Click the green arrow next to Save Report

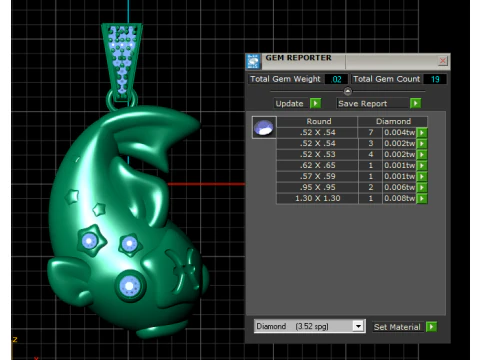click(415, 103)
